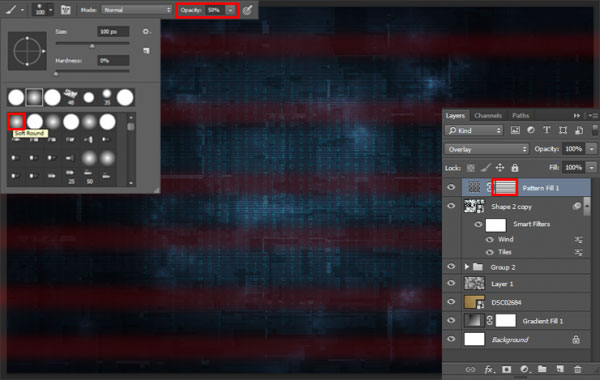Screen dimensions: 600x380
Task: Select brush preset numbered 25
Action: click(x=71, y=177)
